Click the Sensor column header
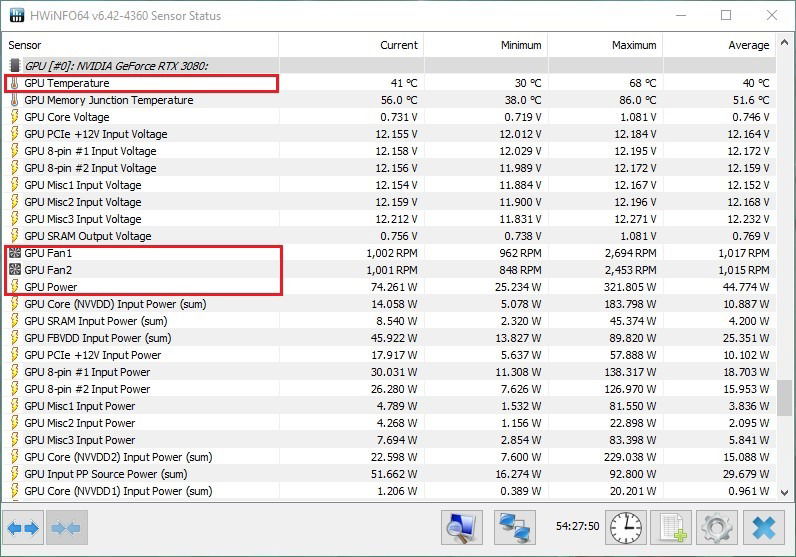Viewport: 796px width, 557px height. point(141,45)
